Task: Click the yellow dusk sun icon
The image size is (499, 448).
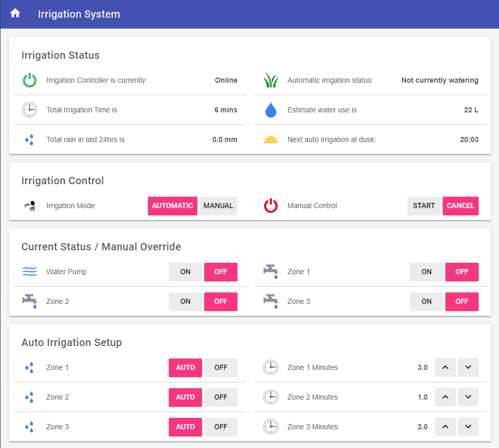Action: tap(271, 139)
